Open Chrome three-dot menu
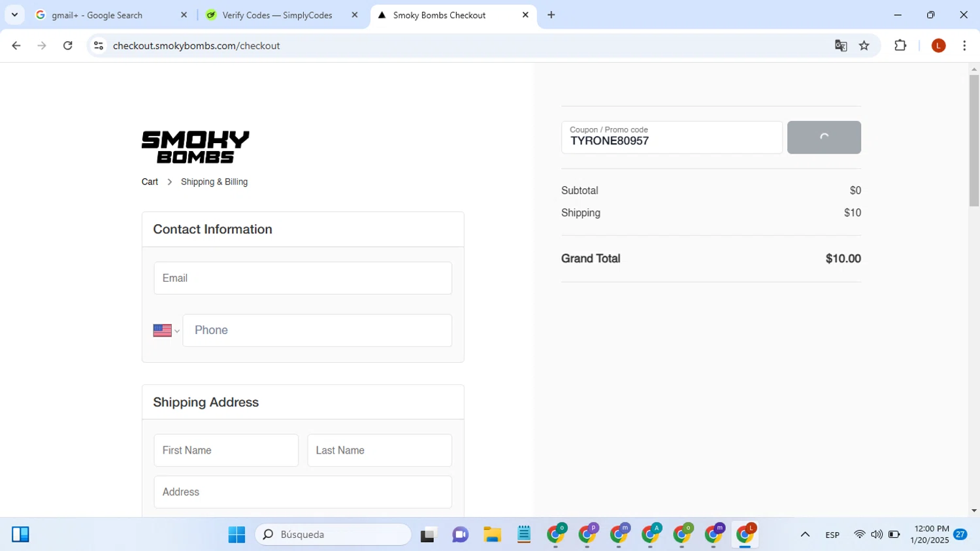This screenshot has width=980, height=551. (964, 46)
